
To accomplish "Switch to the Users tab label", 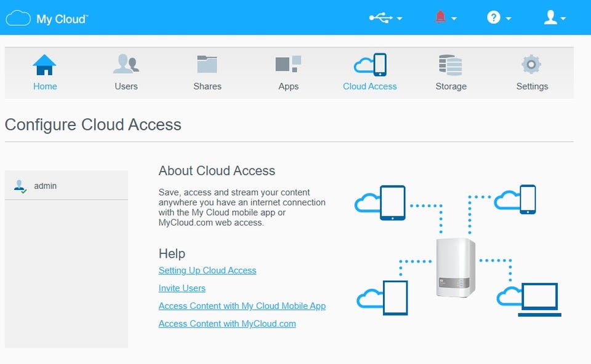I will (126, 86).
